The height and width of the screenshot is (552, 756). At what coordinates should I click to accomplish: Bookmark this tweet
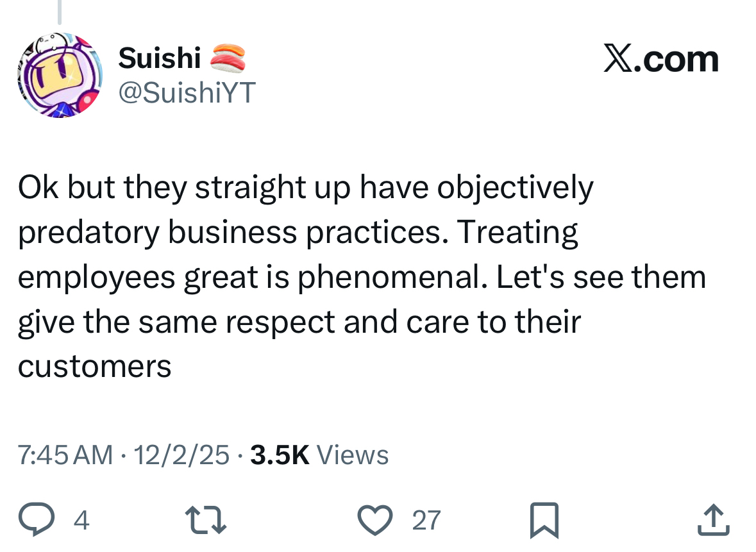point(544,521)
